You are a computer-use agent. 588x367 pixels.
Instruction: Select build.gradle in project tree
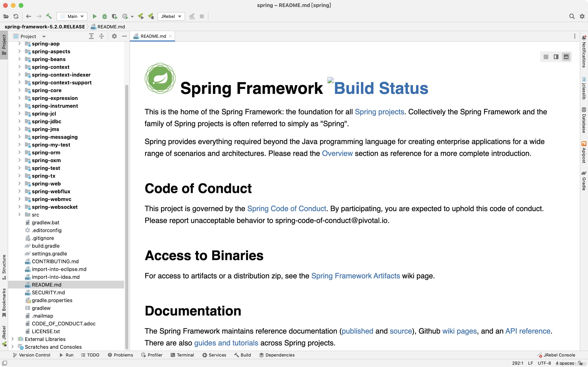(46, 246)
